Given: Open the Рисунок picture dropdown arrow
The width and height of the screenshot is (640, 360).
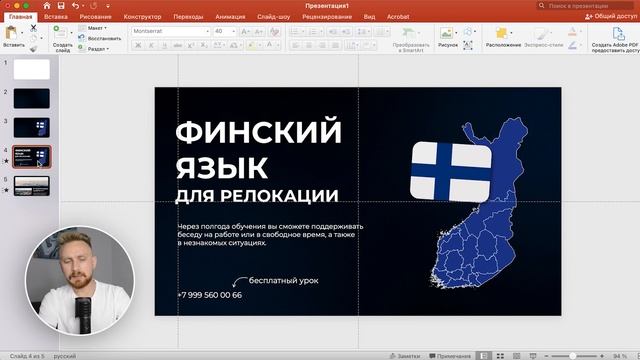Looking at the screenshot, I should click(x=456, y=33).
